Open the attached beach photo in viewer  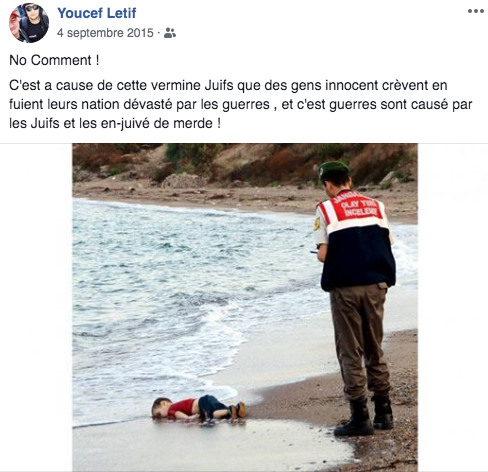click(245, 307)
